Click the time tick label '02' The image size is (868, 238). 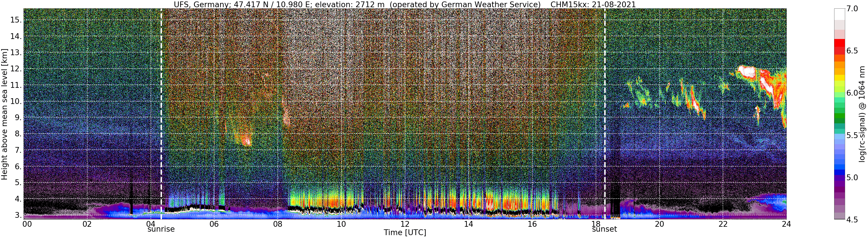click(x=87, y=224)
